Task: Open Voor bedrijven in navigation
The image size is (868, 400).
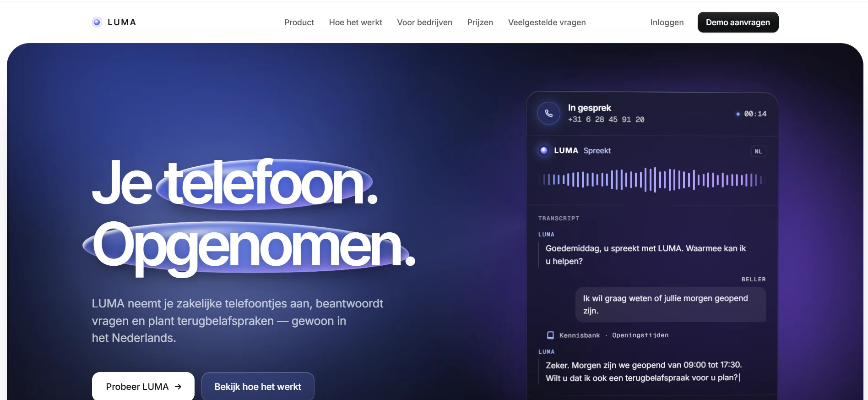Action: [x=424, y=22]
